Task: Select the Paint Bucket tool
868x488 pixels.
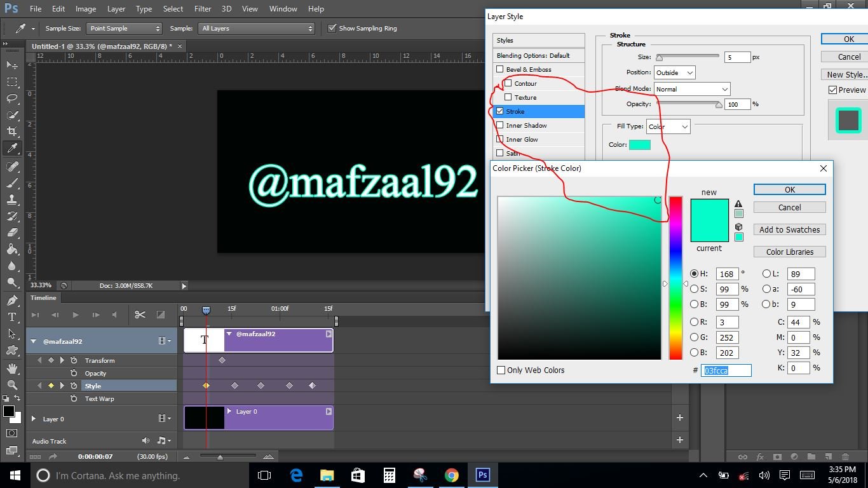Action: click(12, 248)
